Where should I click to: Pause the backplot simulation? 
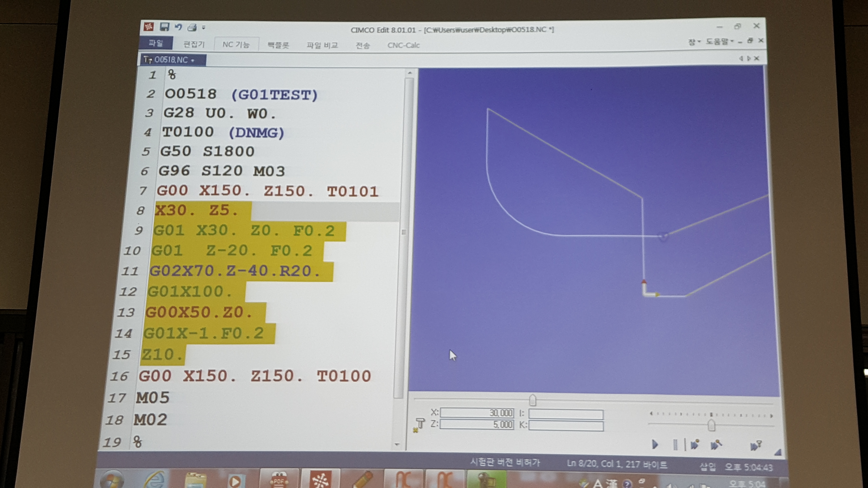tap(675, 445)
